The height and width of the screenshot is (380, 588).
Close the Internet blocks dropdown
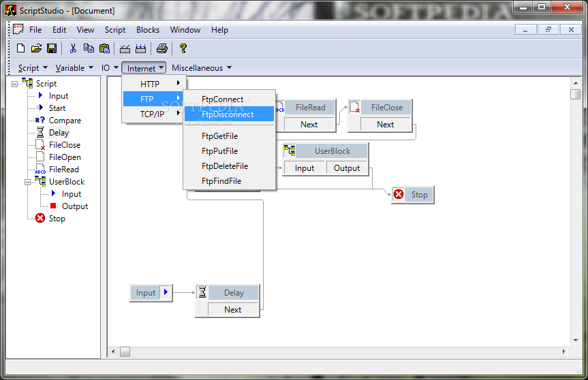[x=144, y=68]
